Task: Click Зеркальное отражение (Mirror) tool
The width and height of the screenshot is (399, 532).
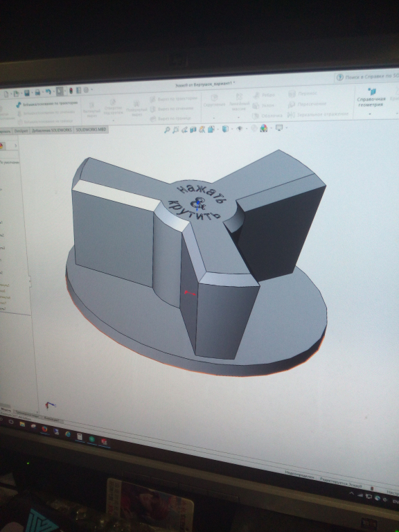Action: (318, 114)
